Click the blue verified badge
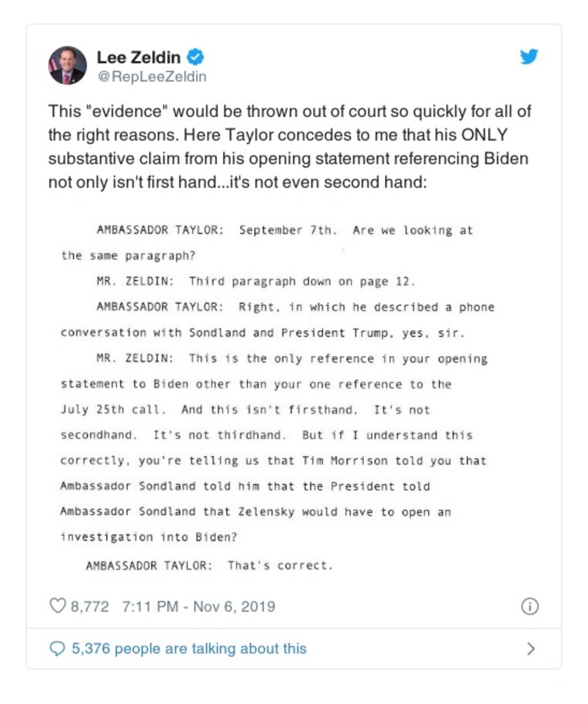This screenshot has width=588, height=704. coord(195,57)
